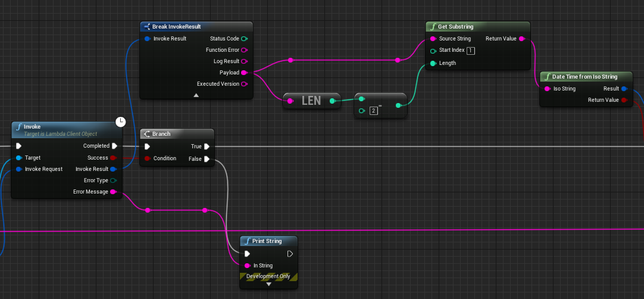The image size is (644, 299).
Task: Click the Error Message output pin
Action: click(113, 192)
